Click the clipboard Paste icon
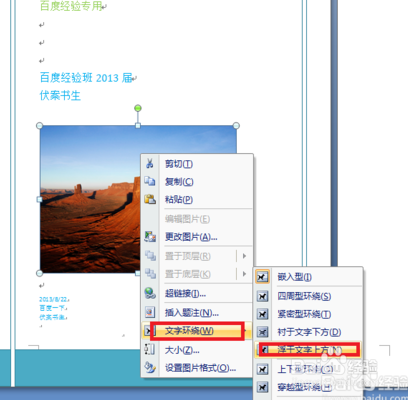This screenshot has height=400, width=408. (x=150, y=199)
